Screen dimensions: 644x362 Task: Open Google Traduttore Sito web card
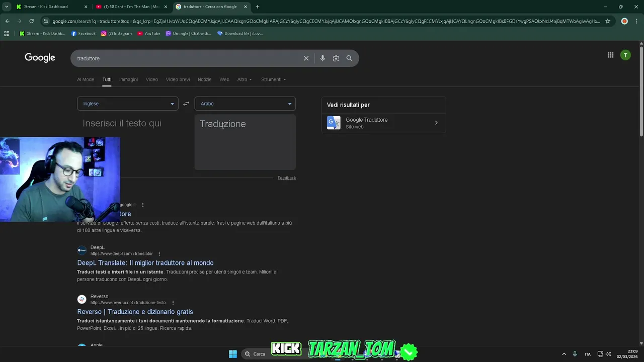(x=383, y=123)
